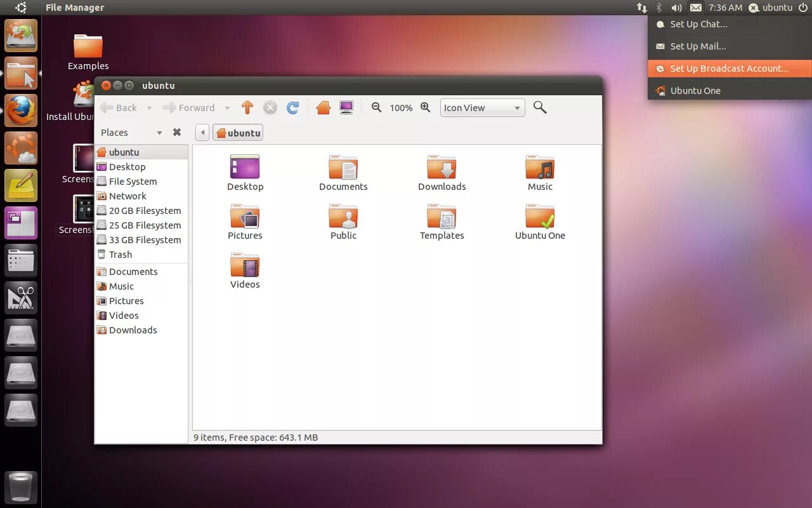Image resolution: width=812 pixels, height=508 pixels.
Task: Click the 100% zoom level label
Action: click(401, 108)
